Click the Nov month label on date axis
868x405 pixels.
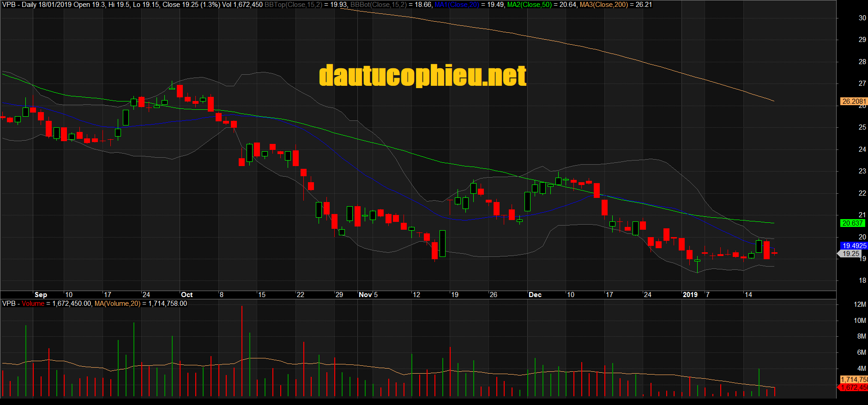[x=365, y=295]
